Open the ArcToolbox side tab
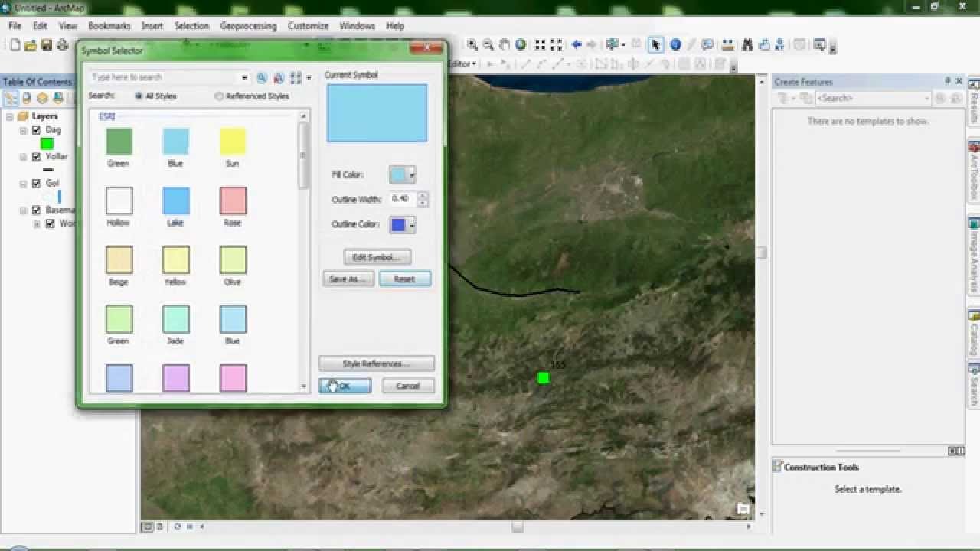 point(974,172)
